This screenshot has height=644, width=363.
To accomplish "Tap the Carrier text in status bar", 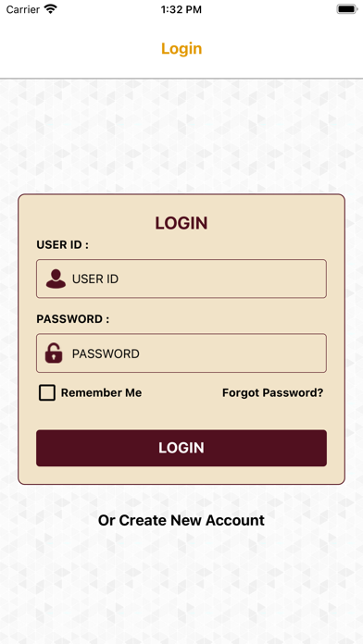I will (x=23, y=9).
